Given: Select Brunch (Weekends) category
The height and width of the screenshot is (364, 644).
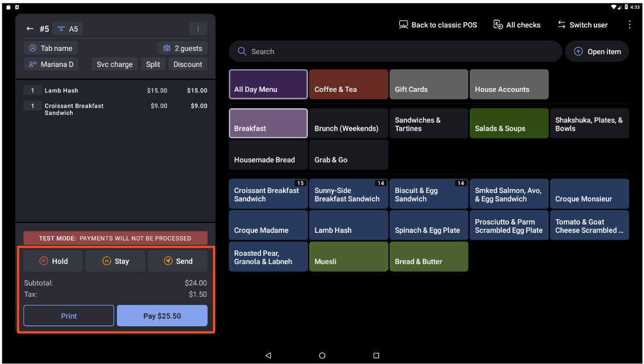Looking at the screenshot, I should point(348,123).
